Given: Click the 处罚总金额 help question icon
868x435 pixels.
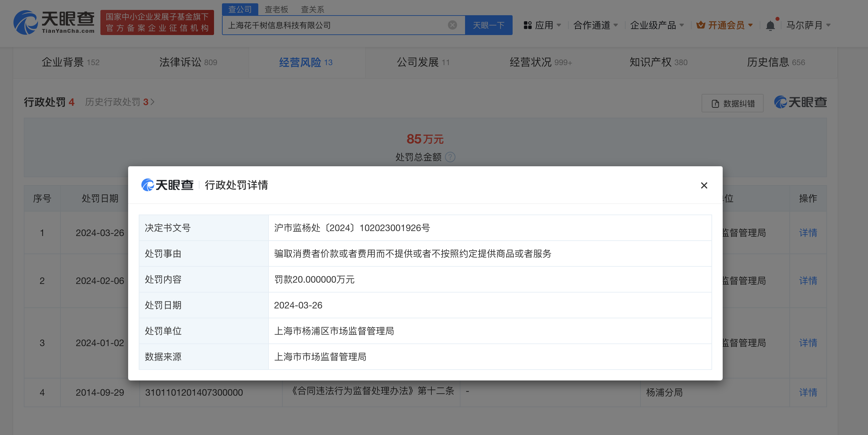Looking at the screenshot, I should tap(450, 157).
